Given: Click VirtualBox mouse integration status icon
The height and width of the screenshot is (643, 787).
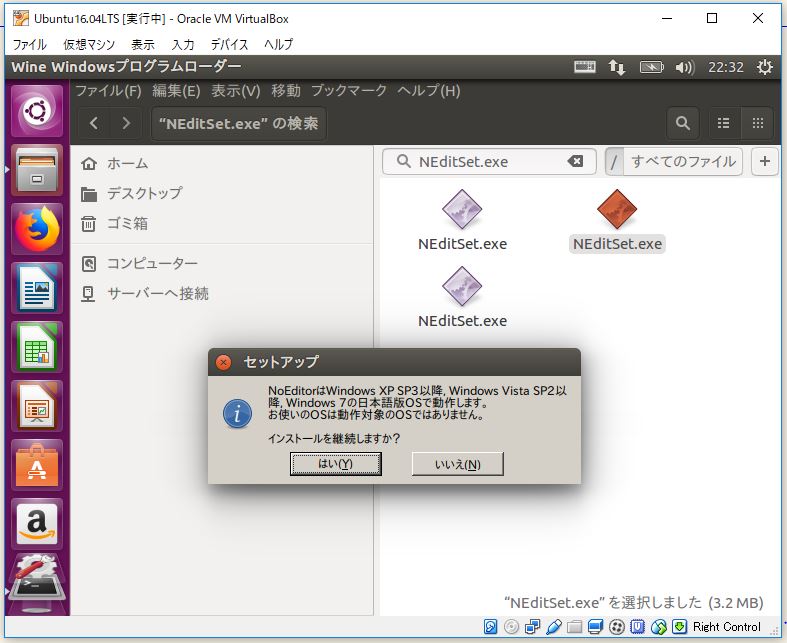Looking at the screenshot, I should (x=659, y=627).
